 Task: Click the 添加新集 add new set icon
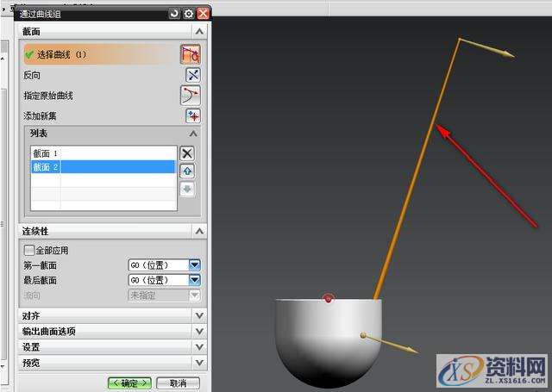[192, 116]
